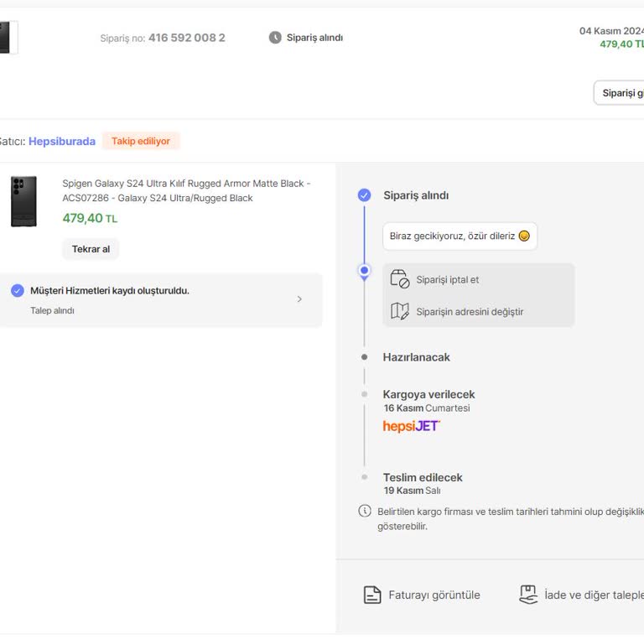Click the Spigen case product thumbnail

[23, 201]
